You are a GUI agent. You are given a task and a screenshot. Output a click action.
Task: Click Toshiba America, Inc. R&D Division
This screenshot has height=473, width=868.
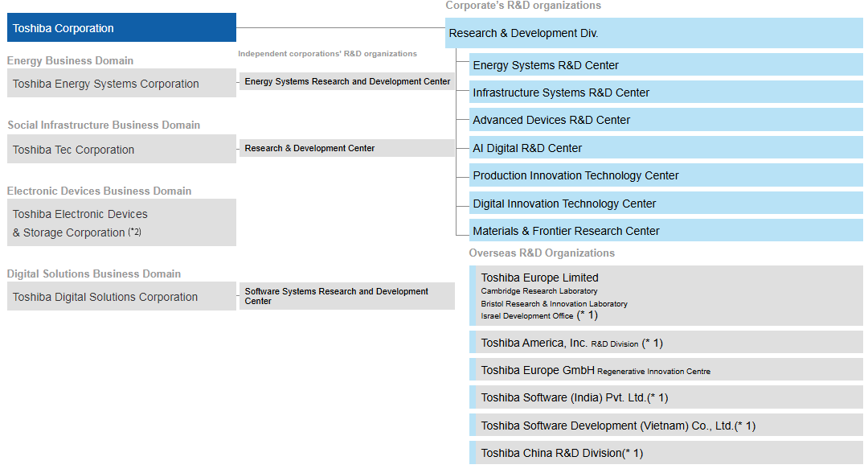pos(666,343)
